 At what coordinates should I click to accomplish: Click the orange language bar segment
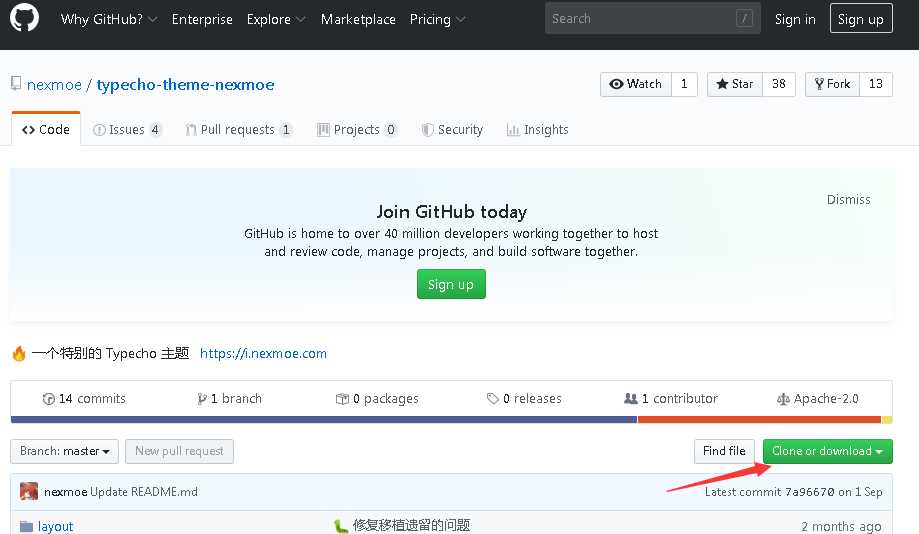coord(759,420)
